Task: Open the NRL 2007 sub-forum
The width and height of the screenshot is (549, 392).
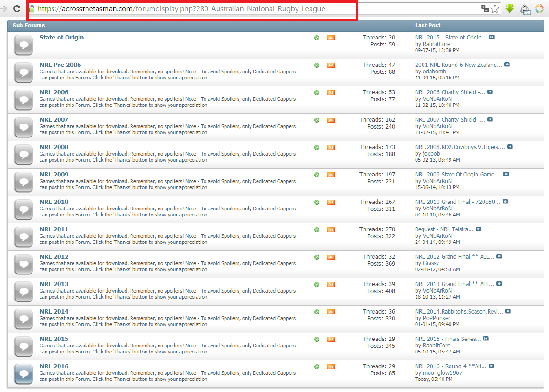Action: [x=54, y=119]
